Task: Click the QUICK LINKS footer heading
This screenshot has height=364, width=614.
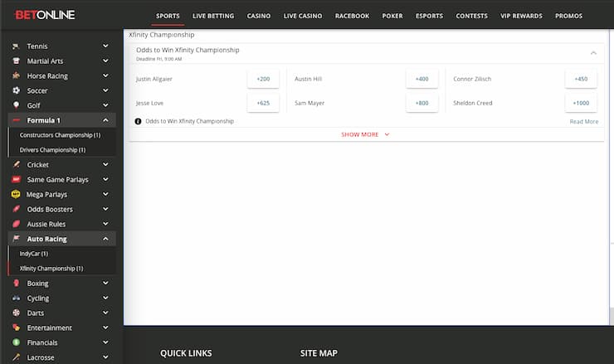Action: coord(186,353)
